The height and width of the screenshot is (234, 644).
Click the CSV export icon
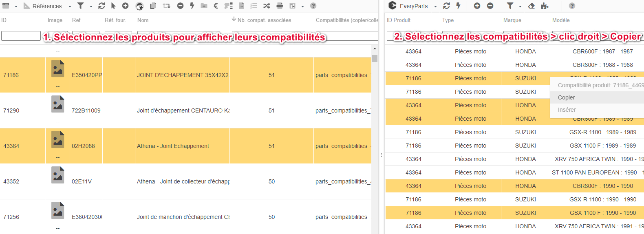(241, 6)
